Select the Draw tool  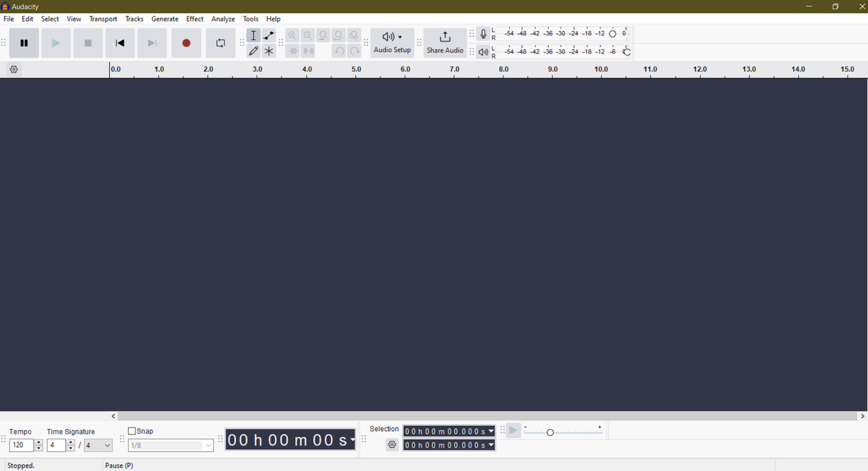253,51
